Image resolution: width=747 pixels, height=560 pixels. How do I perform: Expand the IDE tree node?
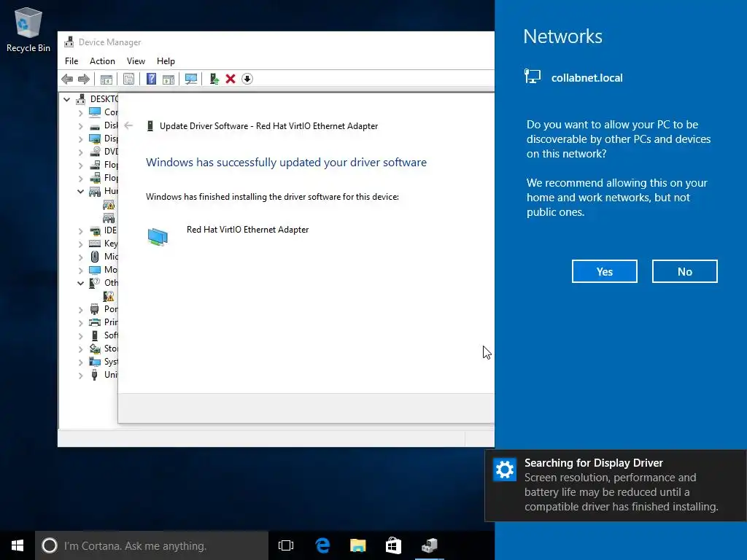coord(80,230)
